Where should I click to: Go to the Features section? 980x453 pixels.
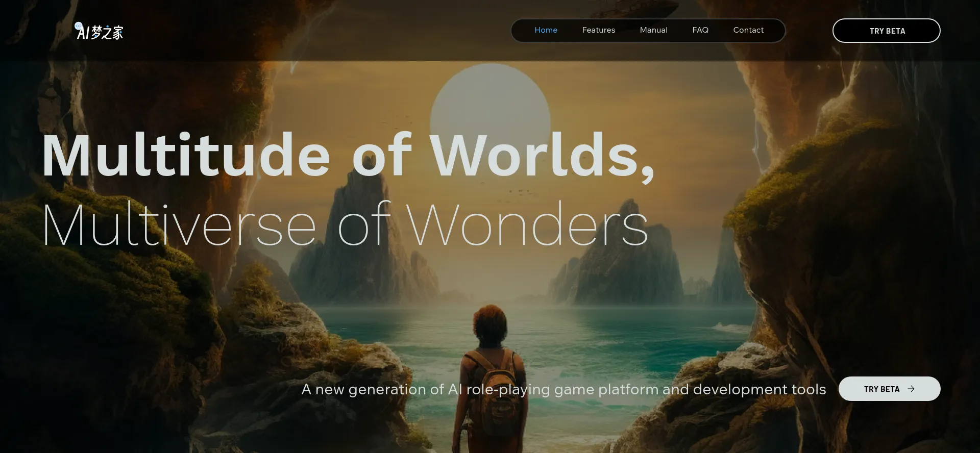click(598, 30)
